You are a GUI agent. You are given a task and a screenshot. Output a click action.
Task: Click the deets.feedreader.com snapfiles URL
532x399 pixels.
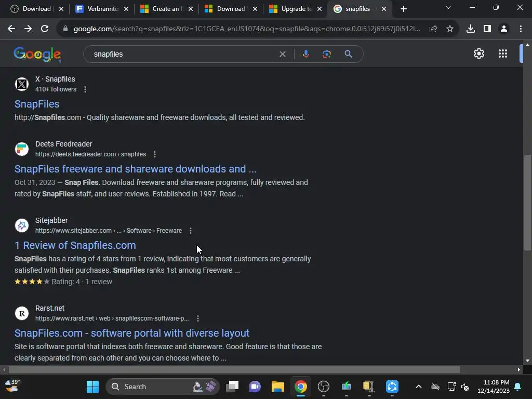[90, 154]
